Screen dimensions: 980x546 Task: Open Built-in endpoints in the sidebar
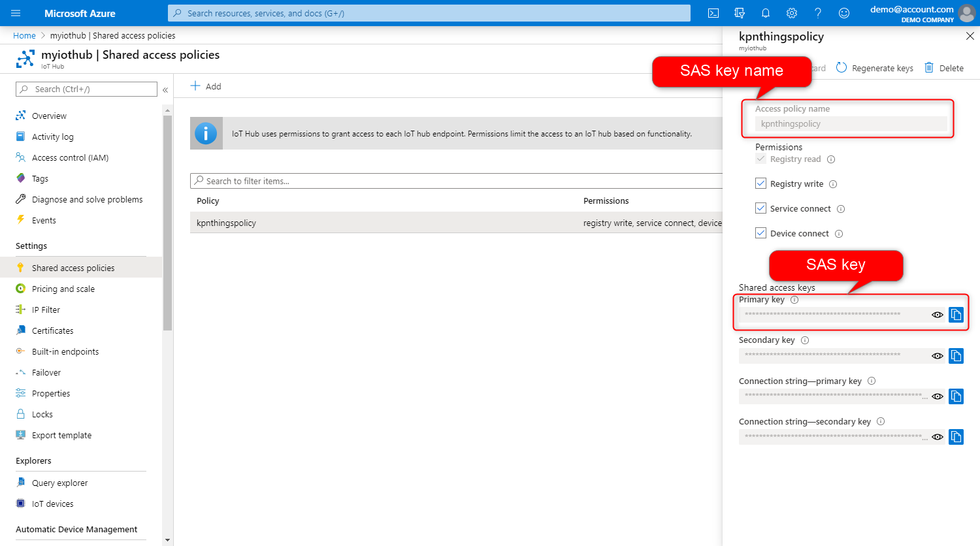coord(65,351)
